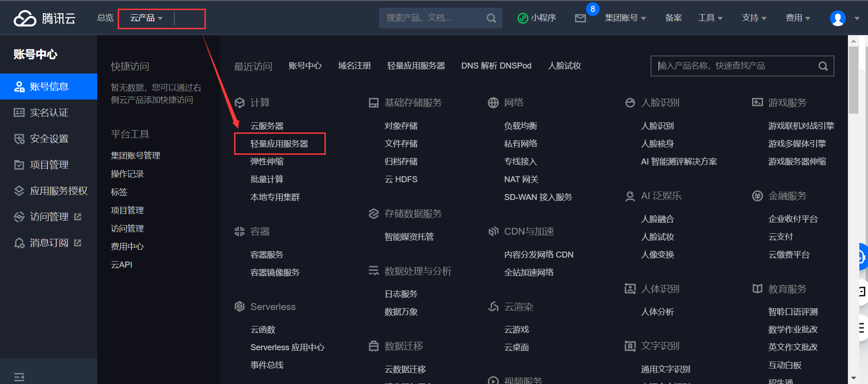Viewport: 868px width, 384px height.
Task: Open 负载均衡 product link
Action: (x=521, y=126)
